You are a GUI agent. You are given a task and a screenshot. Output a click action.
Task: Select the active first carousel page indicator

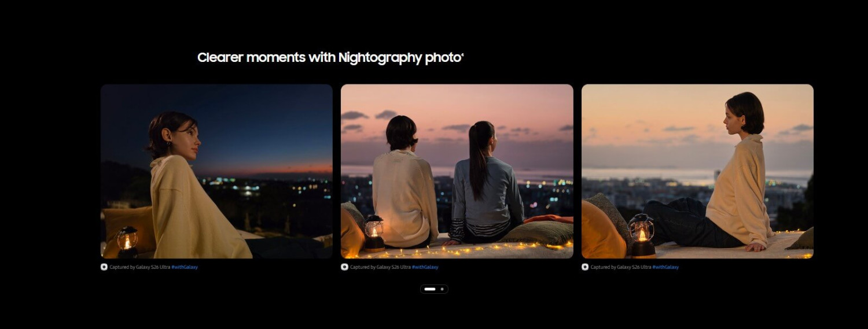(429, 289)
